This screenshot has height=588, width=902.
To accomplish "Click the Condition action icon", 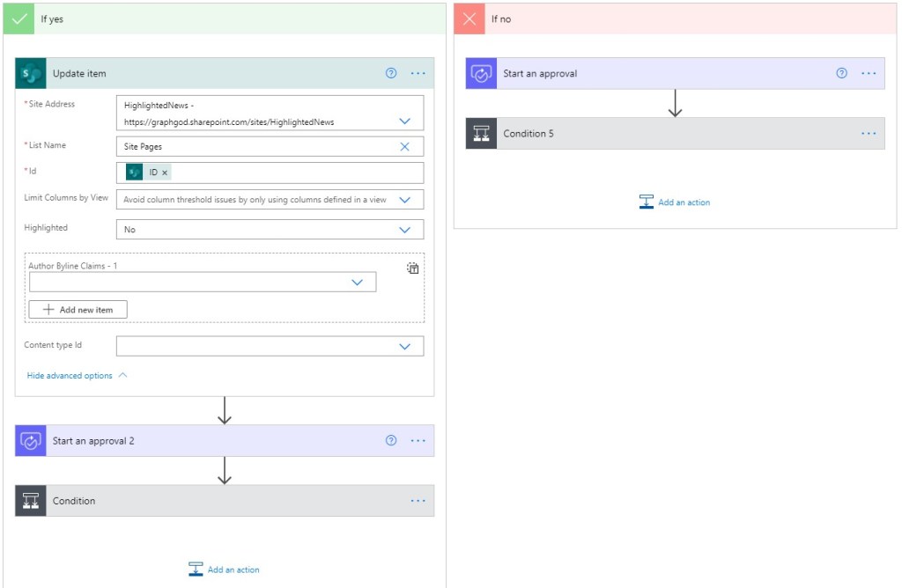I will click(x=31, y=501).
